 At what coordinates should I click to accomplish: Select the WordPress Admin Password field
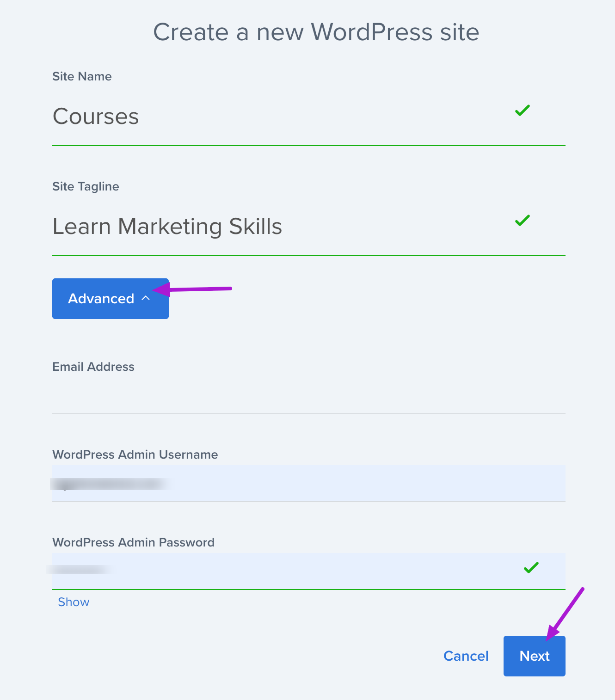[x=308, y=571]
